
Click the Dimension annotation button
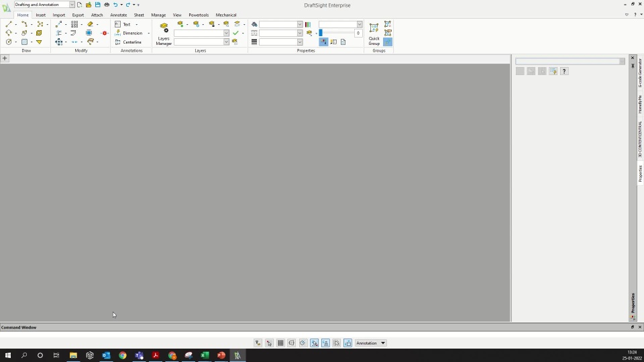[129, 33]
